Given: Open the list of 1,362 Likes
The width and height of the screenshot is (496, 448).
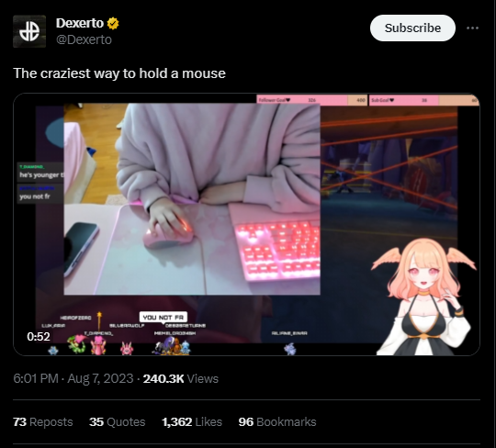Looking at the screenshot, I should pyautogui.click(x=192, y=421).
